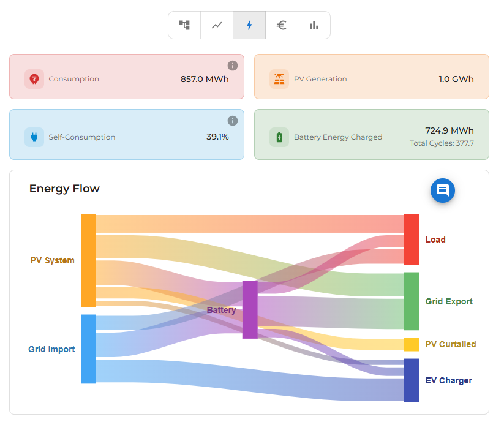Click the Self-Consumption info icon
This screenshot has height=430, width=504.
[x=233, y=121]
